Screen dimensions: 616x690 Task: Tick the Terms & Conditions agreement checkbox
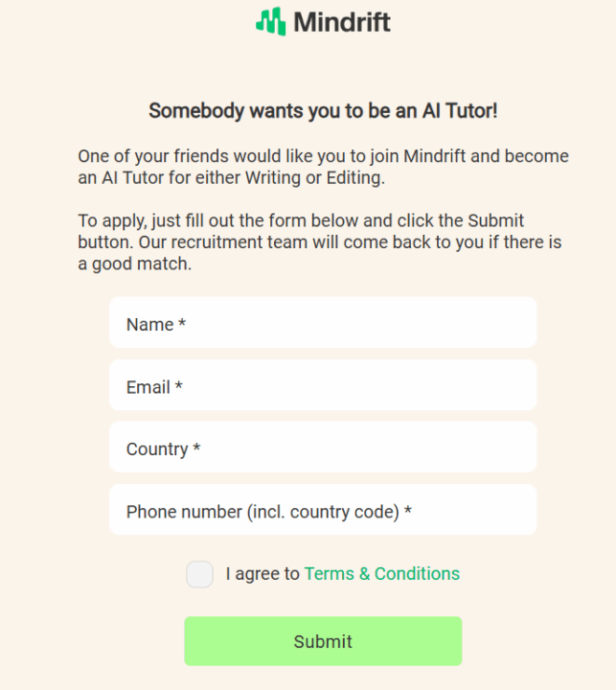(199, 574)
